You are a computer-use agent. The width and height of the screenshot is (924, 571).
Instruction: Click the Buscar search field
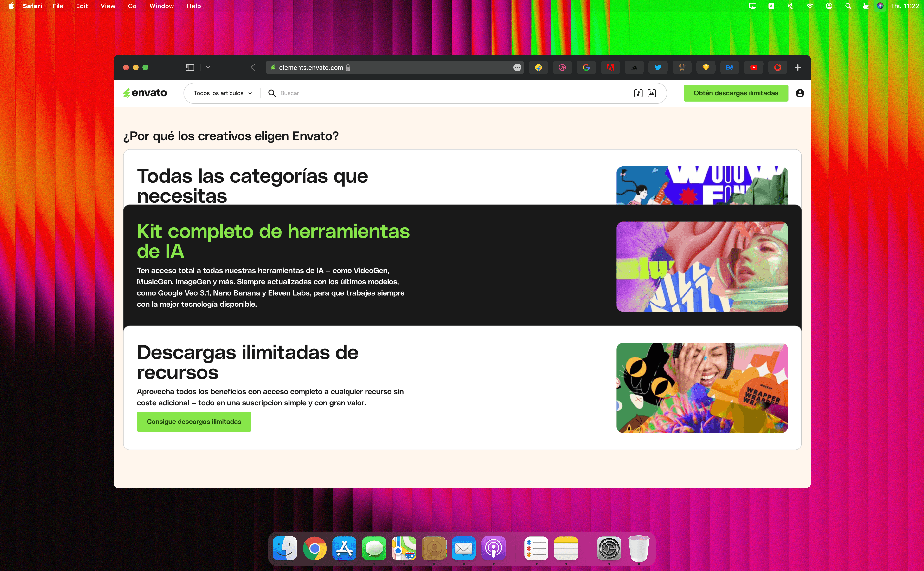[x=453, y=93]
